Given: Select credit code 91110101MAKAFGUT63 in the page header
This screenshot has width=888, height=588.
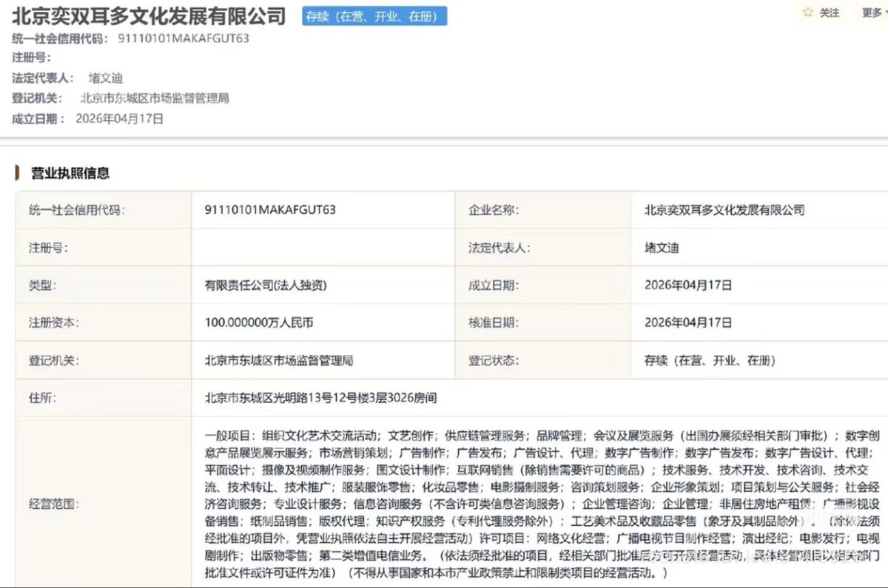Looking at the screenshot, I should pyautogui.click(x=184, y=38).
